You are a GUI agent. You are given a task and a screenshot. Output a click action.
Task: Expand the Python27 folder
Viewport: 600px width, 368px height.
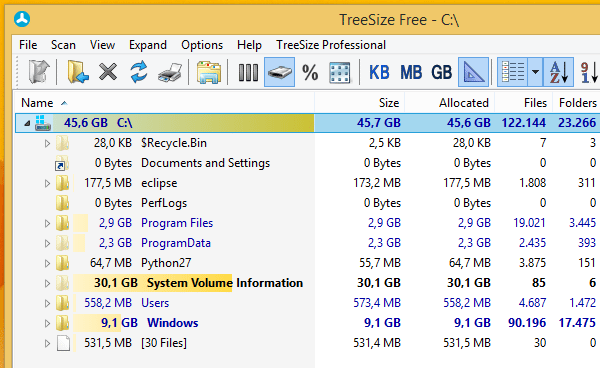coord(47,263)
